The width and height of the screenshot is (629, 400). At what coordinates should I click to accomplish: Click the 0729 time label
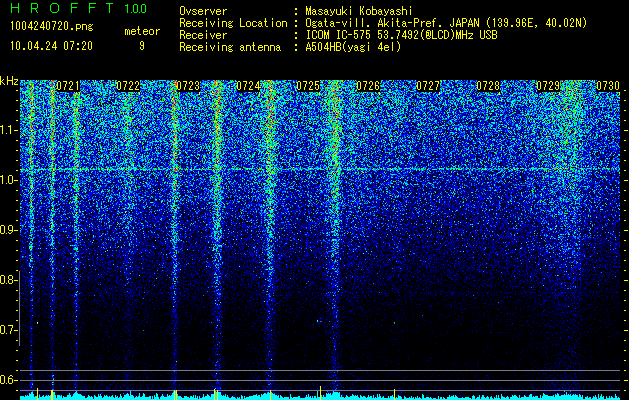(548, 86)
